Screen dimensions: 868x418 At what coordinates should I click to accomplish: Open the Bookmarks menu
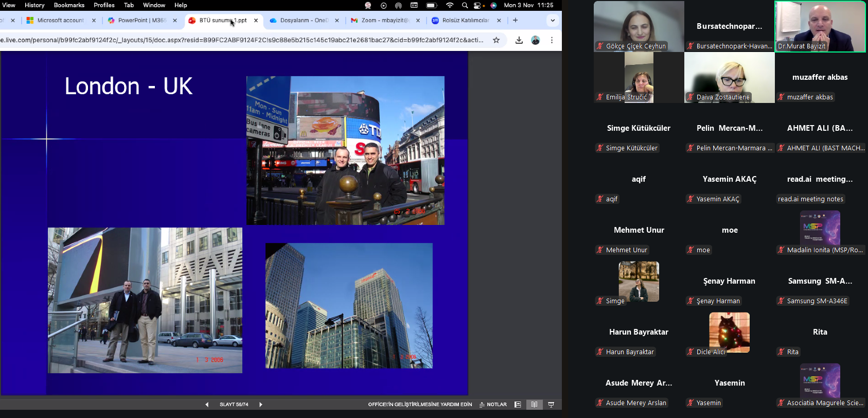[x=69, y=5]
